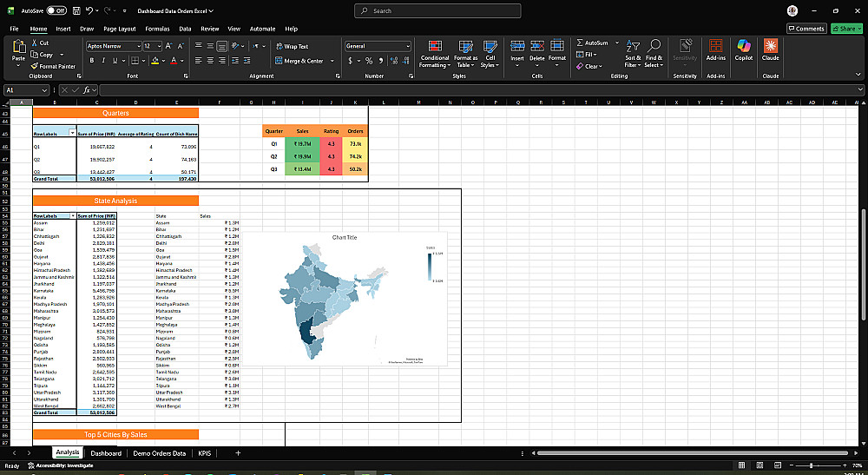The width and height of the screenshot is (868, 475).
Task: Click the zoom slider in status bar
Action: click(x=811, y=465)
